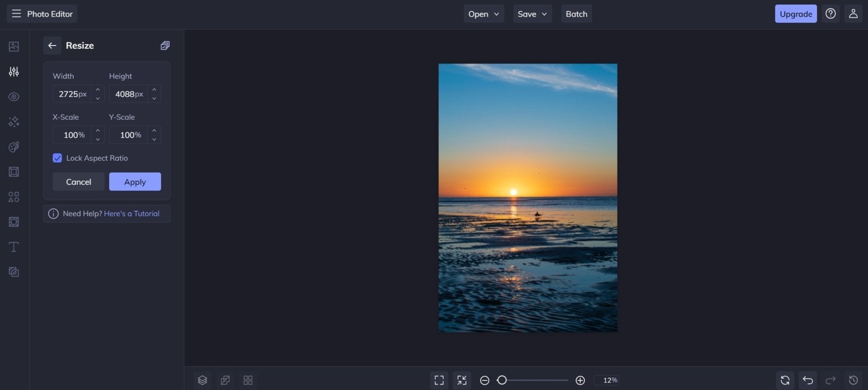Decrease Y-Scale with the down stepper arrow
Screen dimensions: 868x390
(x=154, y=139)
